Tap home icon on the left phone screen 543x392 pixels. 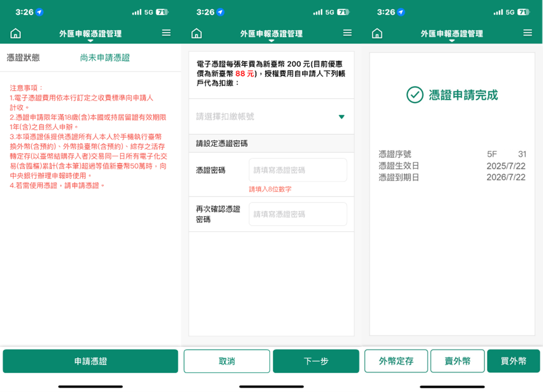15,33
